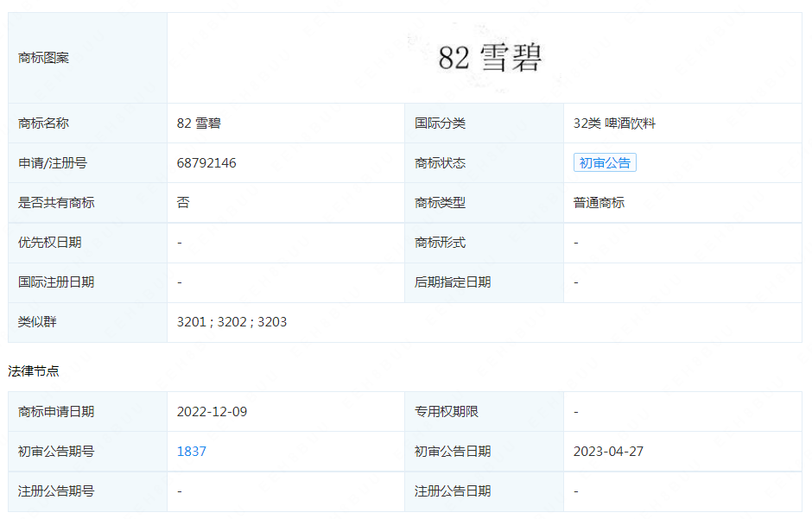The height and width of the screenshot is (519, 812).
Task: Click the 优先权日期 label
Action: [x=50, y=242]
